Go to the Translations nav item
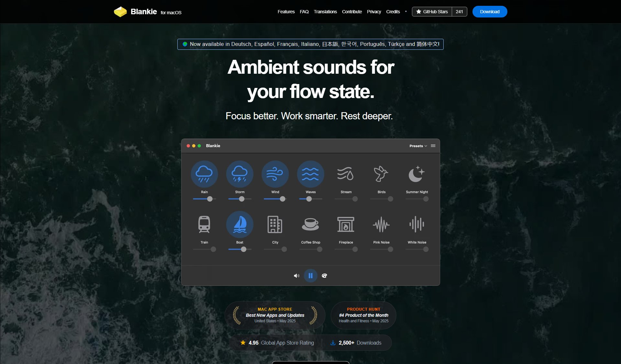This screenshot has height=364, width=621. tap(325, 12)
